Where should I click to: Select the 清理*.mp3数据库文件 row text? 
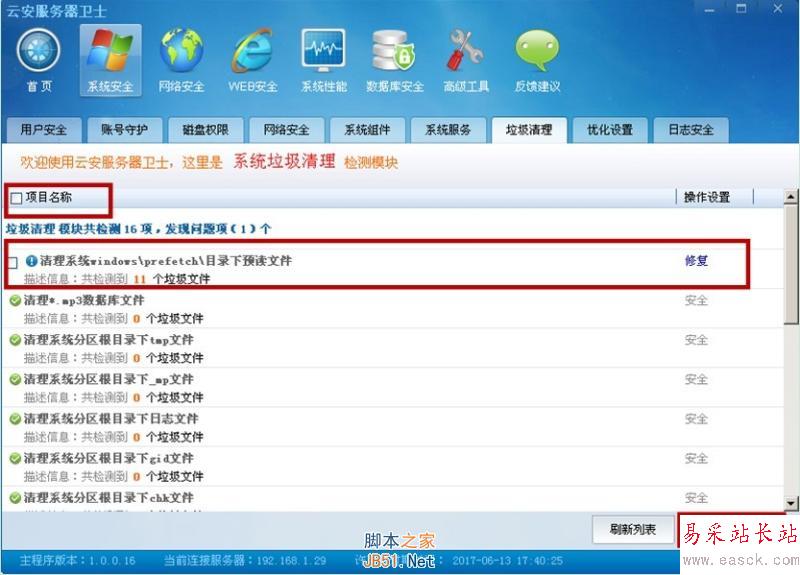tap(84, 301)
